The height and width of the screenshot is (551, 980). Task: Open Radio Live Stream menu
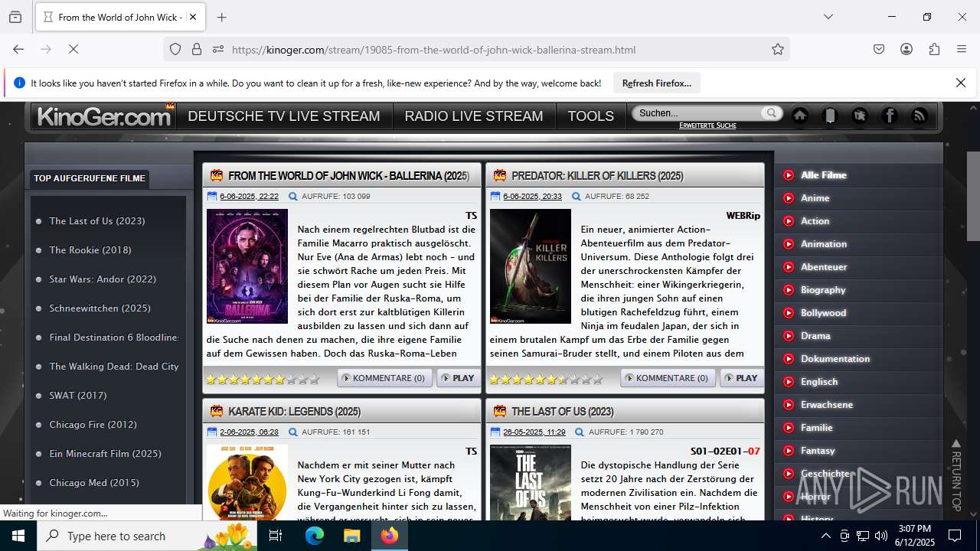coord(474,116)
